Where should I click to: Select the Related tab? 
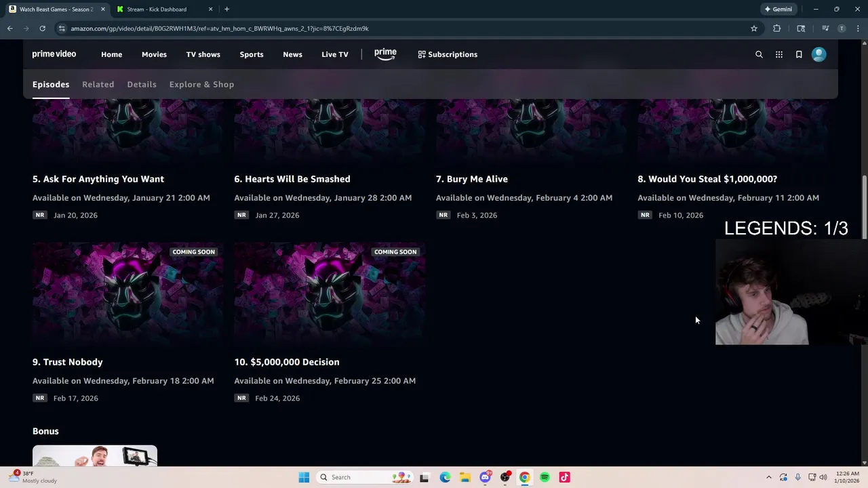[98, 85]
